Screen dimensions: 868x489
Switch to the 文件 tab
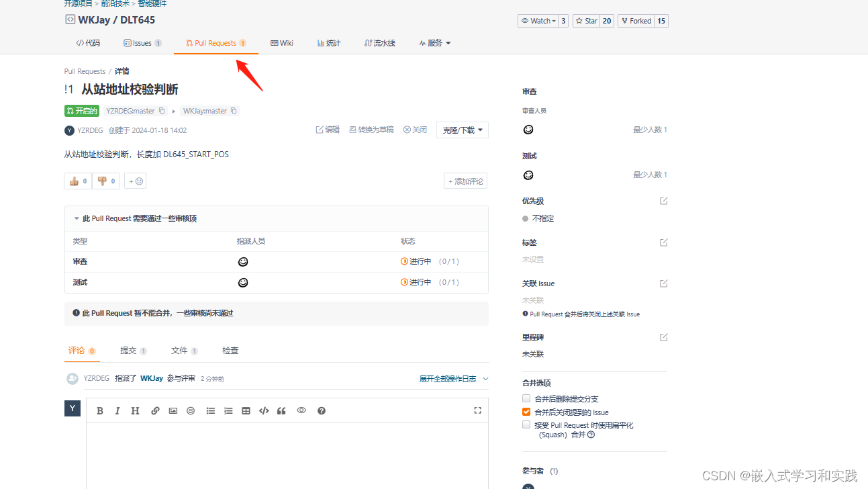(185, 351)
